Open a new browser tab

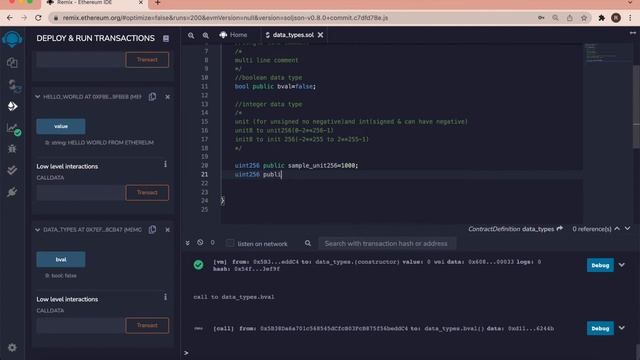[x=158, y=3]
